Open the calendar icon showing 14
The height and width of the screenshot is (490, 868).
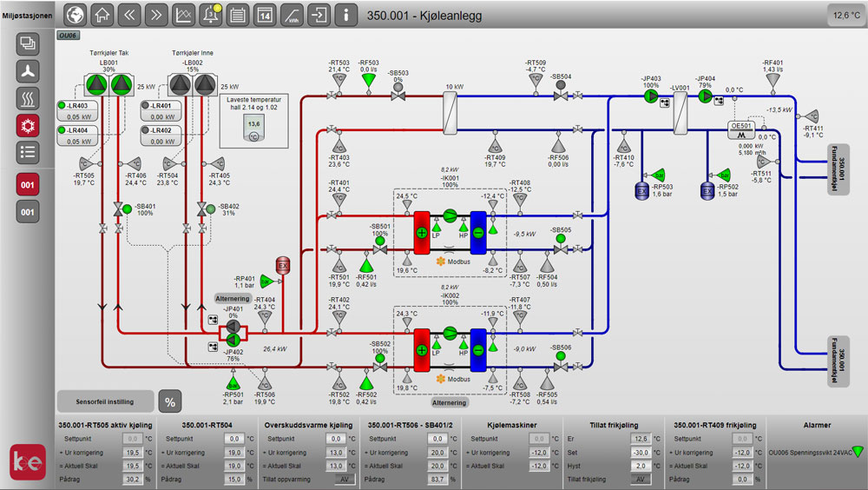[x=265, y=15]
